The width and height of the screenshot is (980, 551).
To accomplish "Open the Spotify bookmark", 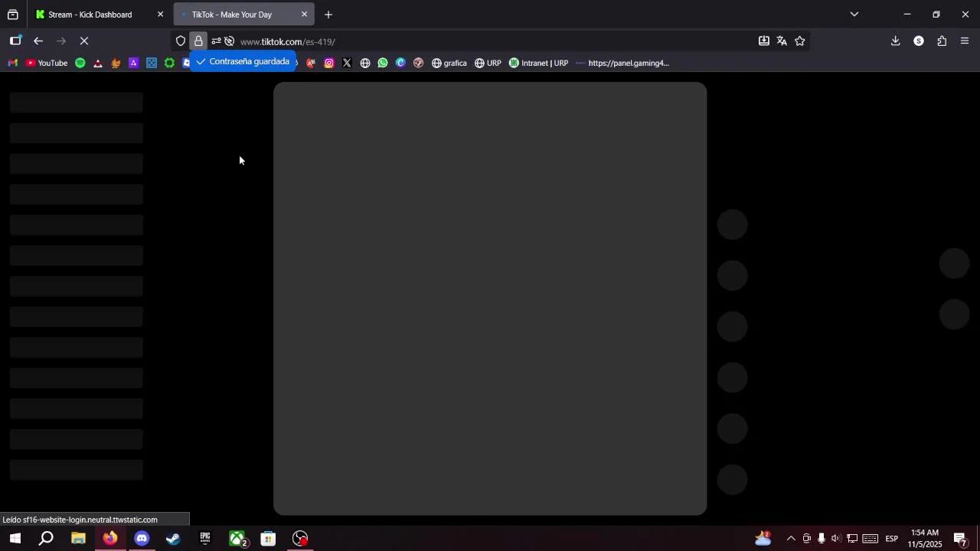I will pyautogui.click(x=80, y=63).
